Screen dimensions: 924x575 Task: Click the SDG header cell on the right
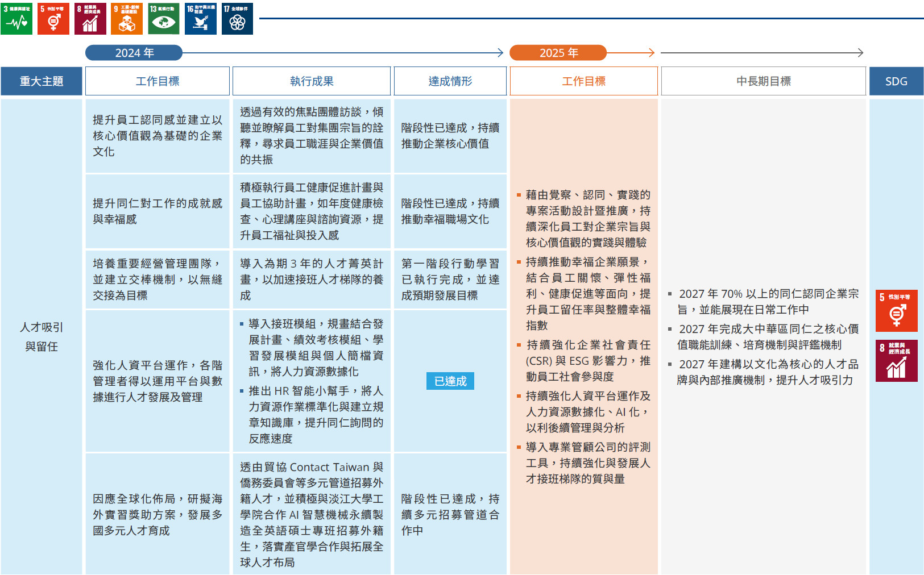(896, 81)
